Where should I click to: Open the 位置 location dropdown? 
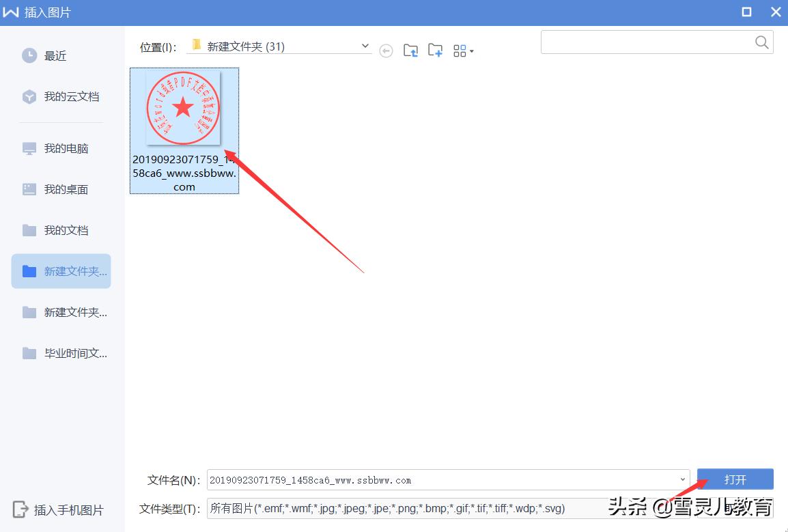[365, 45]
